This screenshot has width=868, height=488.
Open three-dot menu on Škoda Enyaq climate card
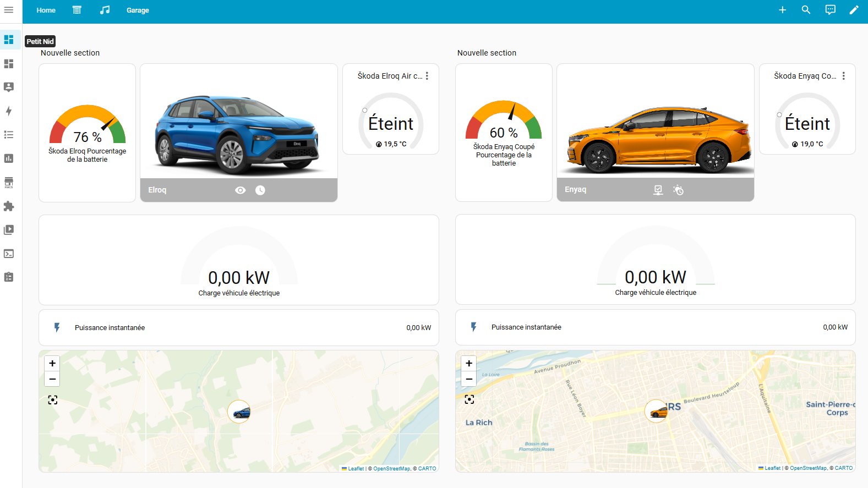pos(843,76)
